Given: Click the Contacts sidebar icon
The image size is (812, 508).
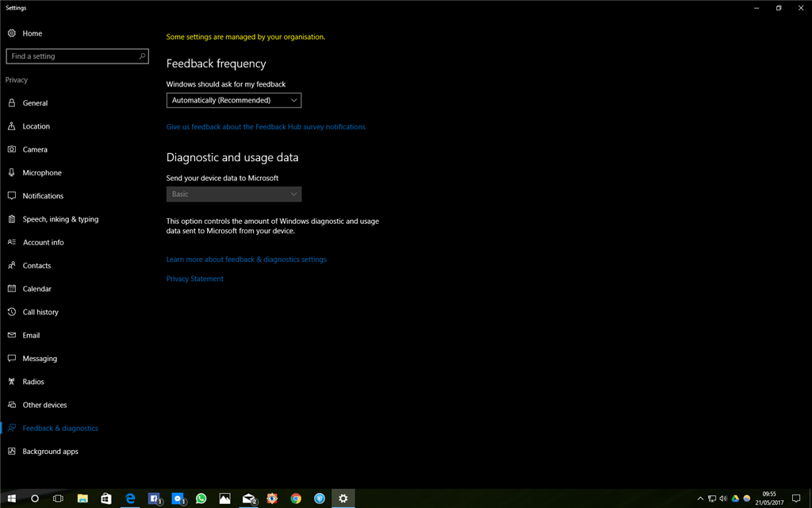Looking at the screenshot, I should pyautogui.click(x=11, y=265).
